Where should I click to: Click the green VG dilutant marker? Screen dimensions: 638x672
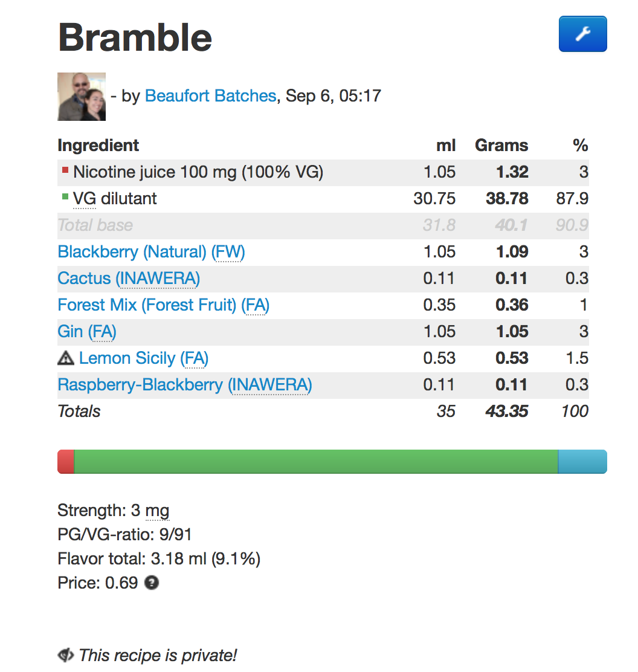point(65,197)
